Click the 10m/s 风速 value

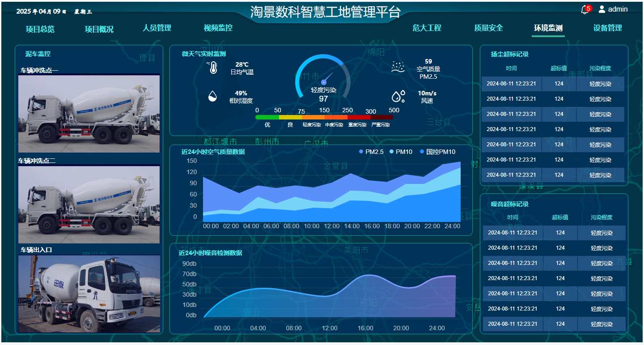coord(427,97)
